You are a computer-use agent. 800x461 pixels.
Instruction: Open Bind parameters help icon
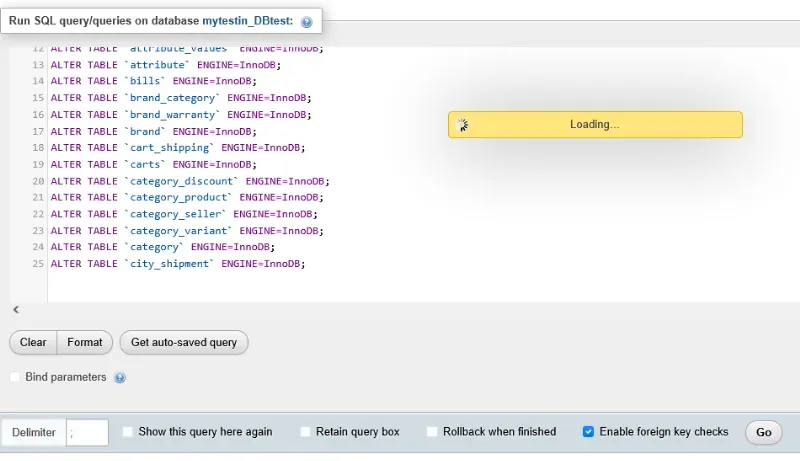point(120,378)
